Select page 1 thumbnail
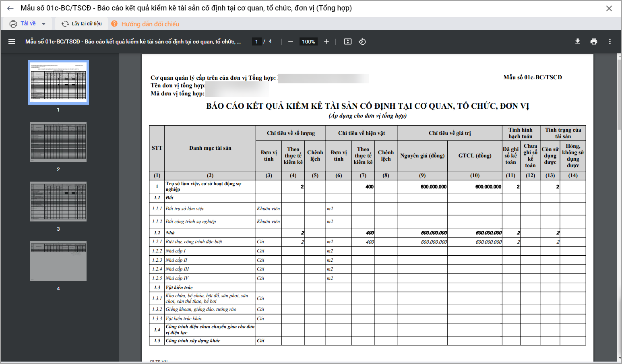 pyautogui.click(x=58, y=82)
